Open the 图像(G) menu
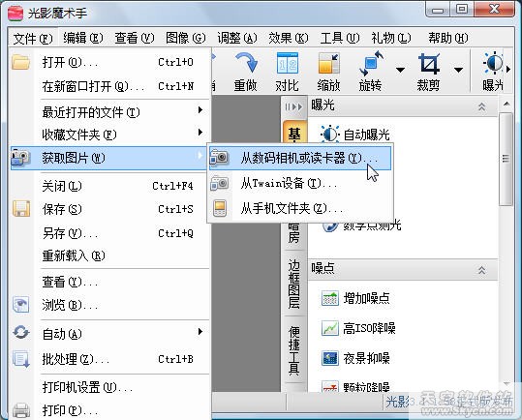 185,38
